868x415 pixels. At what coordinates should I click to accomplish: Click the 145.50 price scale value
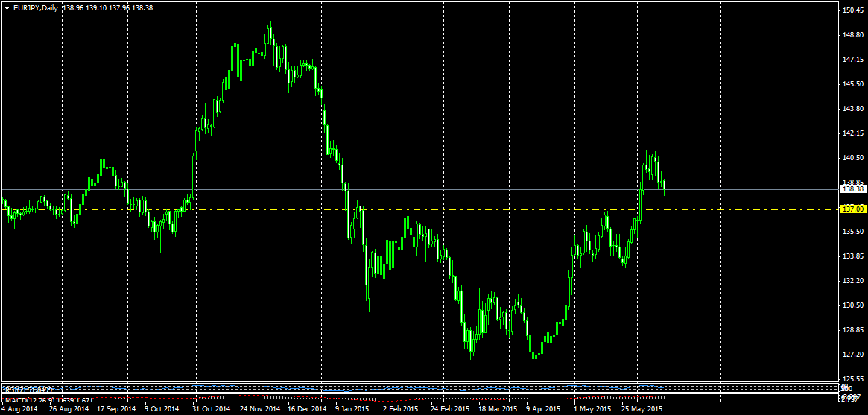(x=854, y=83)
